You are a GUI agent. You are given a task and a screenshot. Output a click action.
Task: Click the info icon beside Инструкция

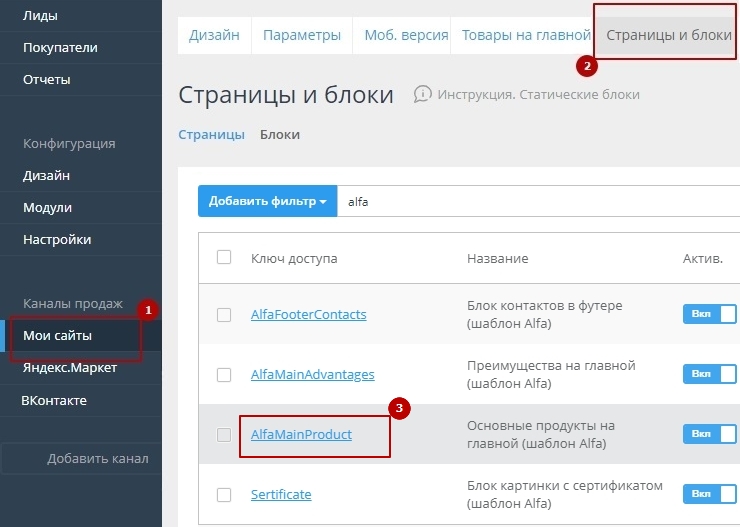[x=422, y=94]
